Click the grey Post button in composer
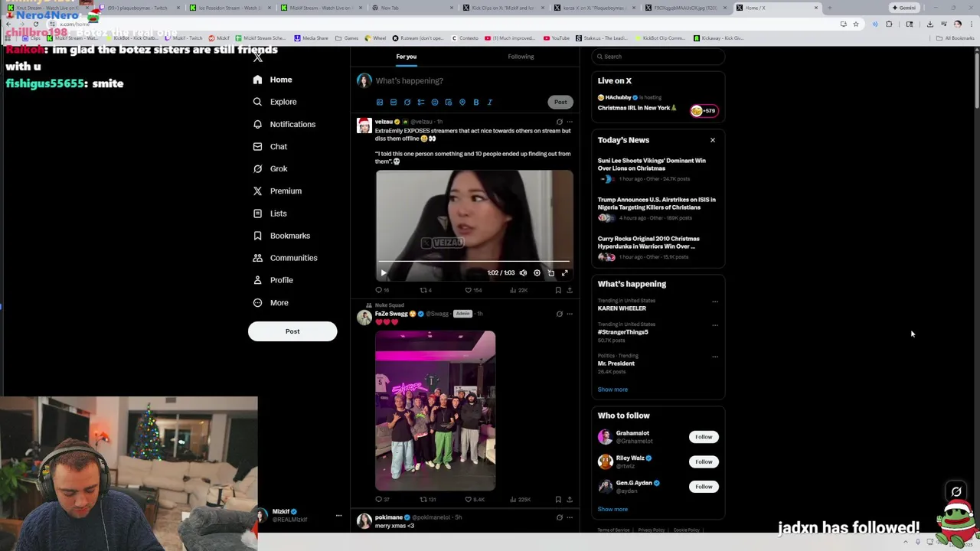 560,102
